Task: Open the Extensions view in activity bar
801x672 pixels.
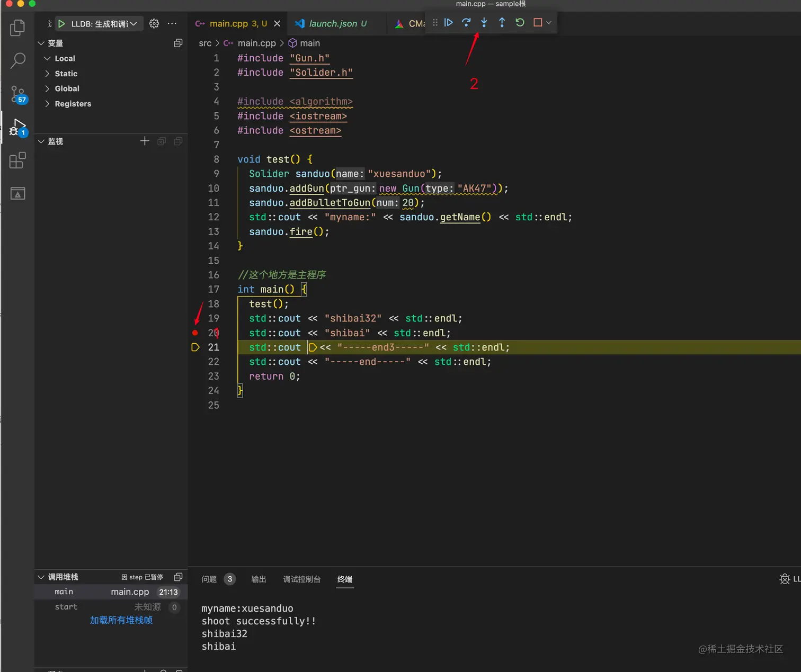Action: [x=17, y=160]
